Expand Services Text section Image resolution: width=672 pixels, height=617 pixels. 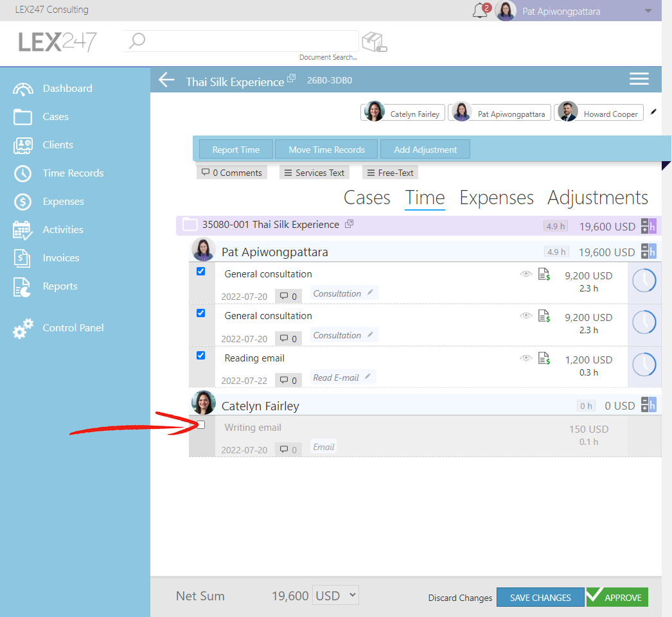coord(315,173)
